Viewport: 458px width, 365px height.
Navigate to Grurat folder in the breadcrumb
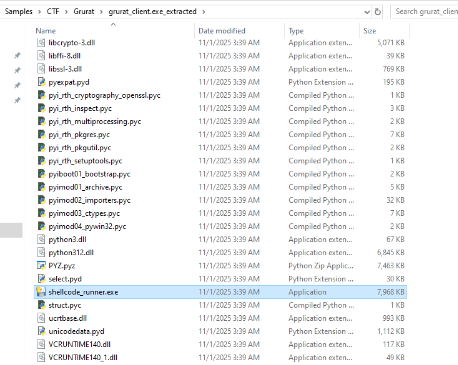[84, 11]
